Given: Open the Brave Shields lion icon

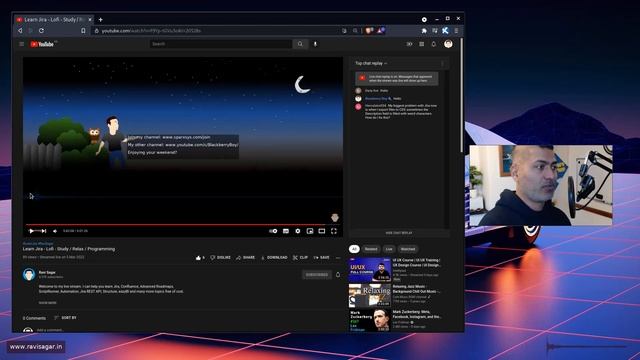Looking at the screenshot, I should coord(369,31).
